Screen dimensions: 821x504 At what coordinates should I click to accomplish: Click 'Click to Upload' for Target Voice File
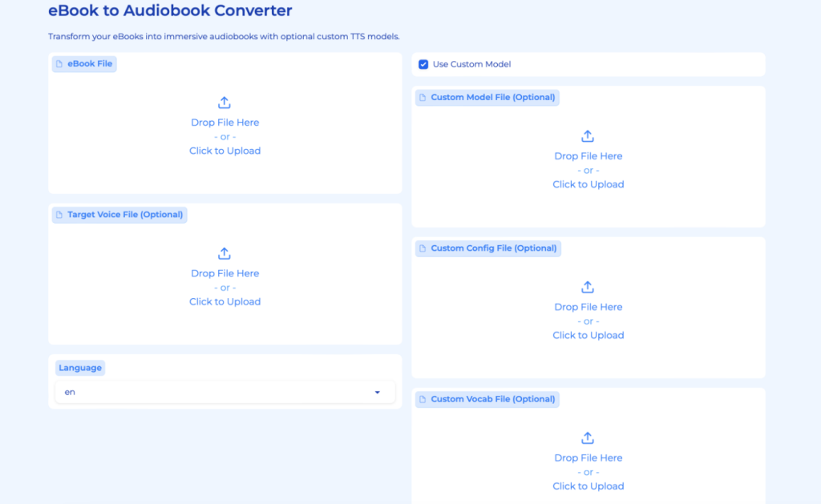224,302
